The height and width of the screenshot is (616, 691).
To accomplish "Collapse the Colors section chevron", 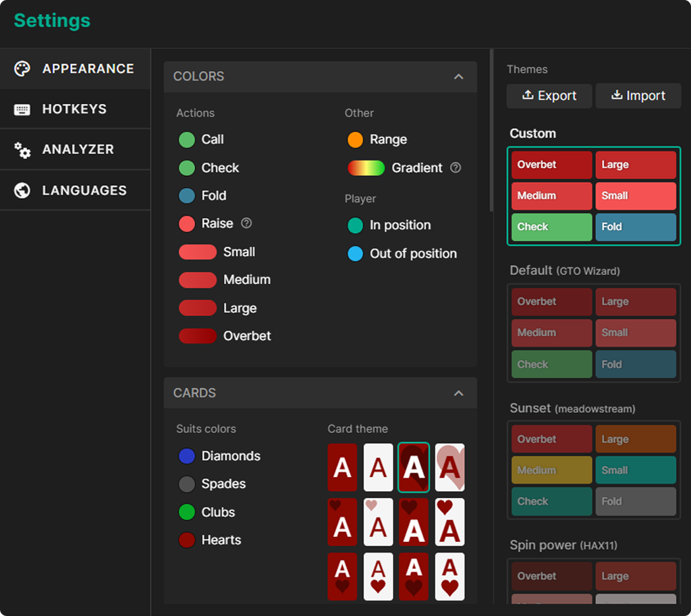I will (459, 77).
